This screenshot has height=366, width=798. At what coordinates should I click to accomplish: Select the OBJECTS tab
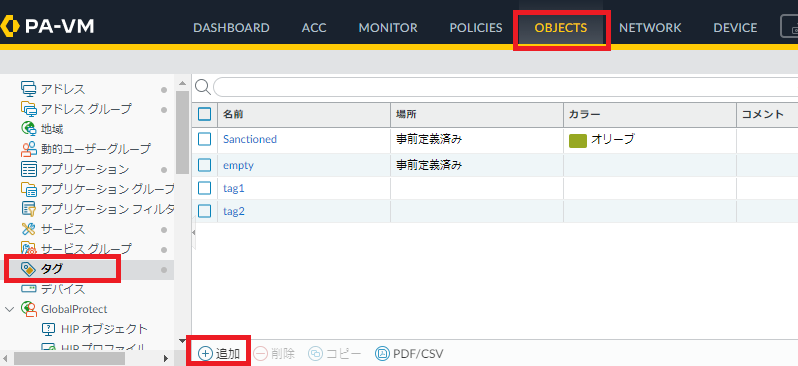point(561,27)
